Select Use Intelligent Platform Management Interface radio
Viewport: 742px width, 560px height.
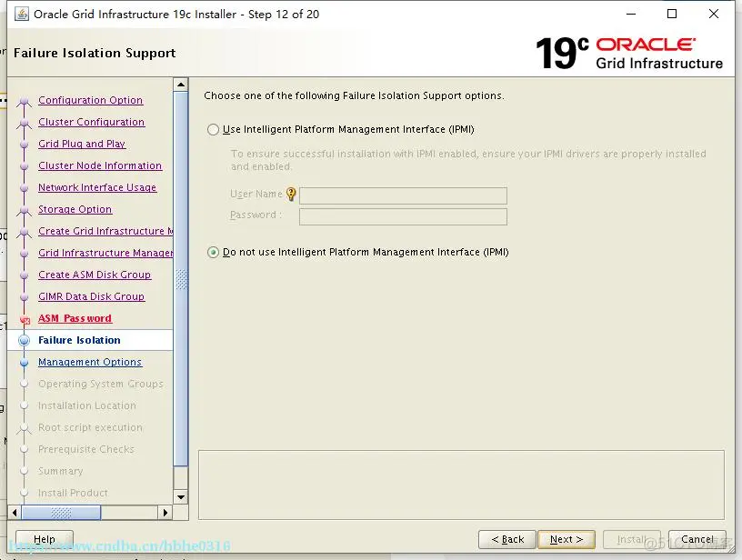[x=213, y=130]
